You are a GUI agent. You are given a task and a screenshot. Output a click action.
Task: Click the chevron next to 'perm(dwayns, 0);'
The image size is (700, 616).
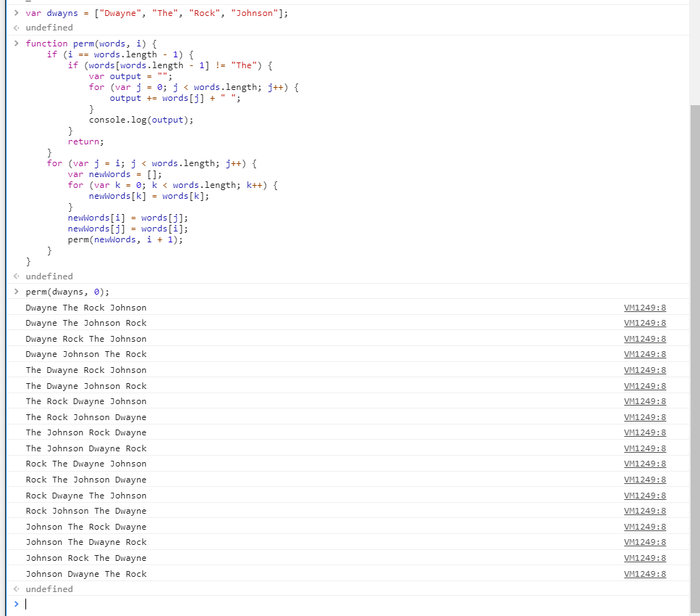coord(17,292)
